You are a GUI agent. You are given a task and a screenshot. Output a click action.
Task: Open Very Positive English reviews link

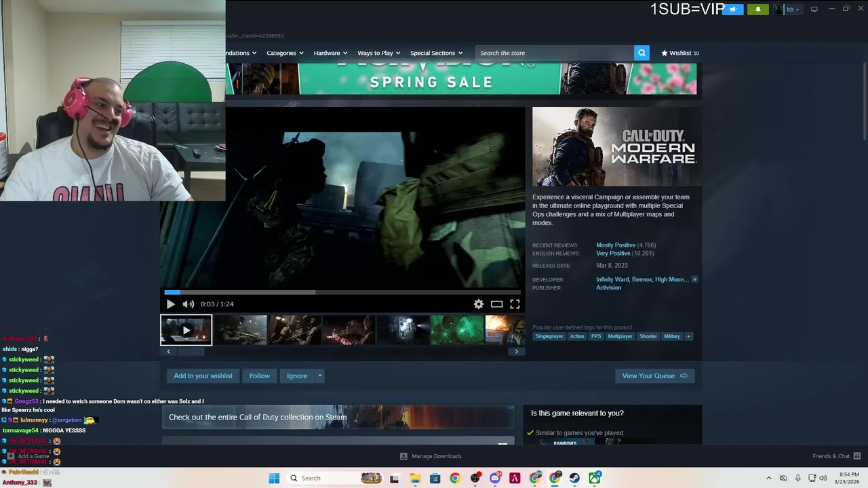click(x=613, y=253)
